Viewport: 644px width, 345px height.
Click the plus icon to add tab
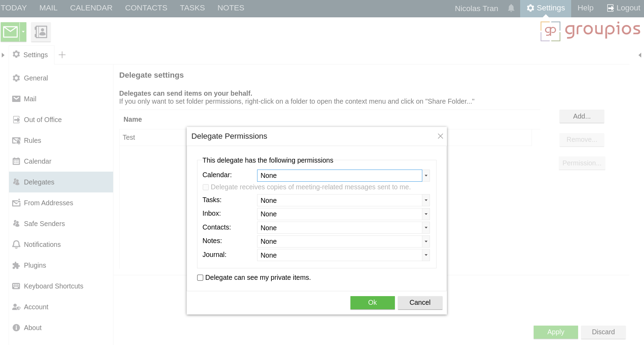62,55
